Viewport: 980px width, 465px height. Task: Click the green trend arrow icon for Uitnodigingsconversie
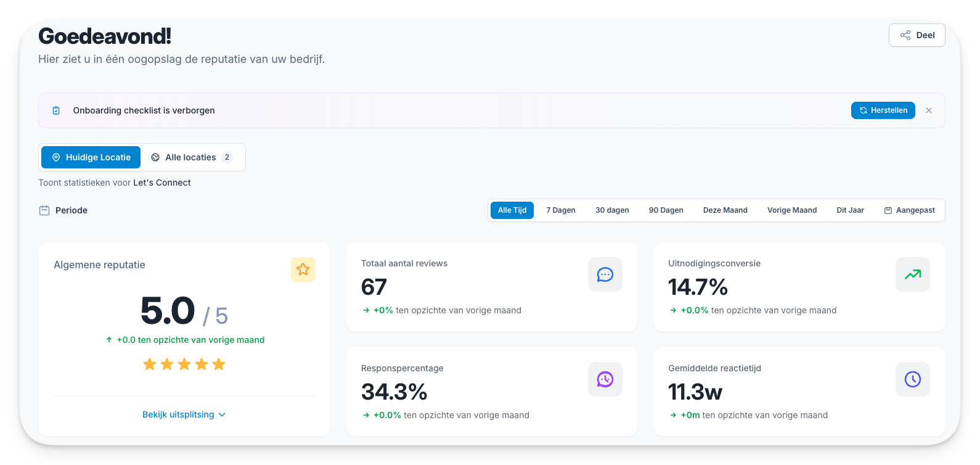click(x=912, y=274)
